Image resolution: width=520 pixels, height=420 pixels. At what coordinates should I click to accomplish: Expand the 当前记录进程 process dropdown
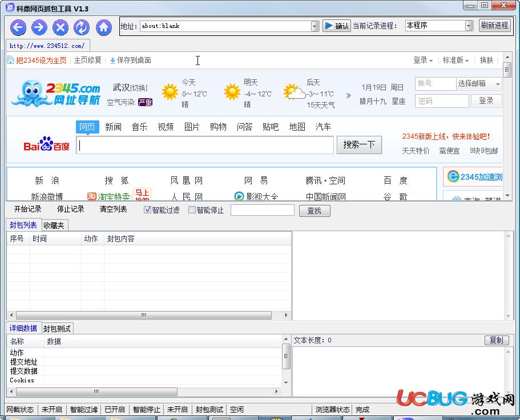click(469, 26)
